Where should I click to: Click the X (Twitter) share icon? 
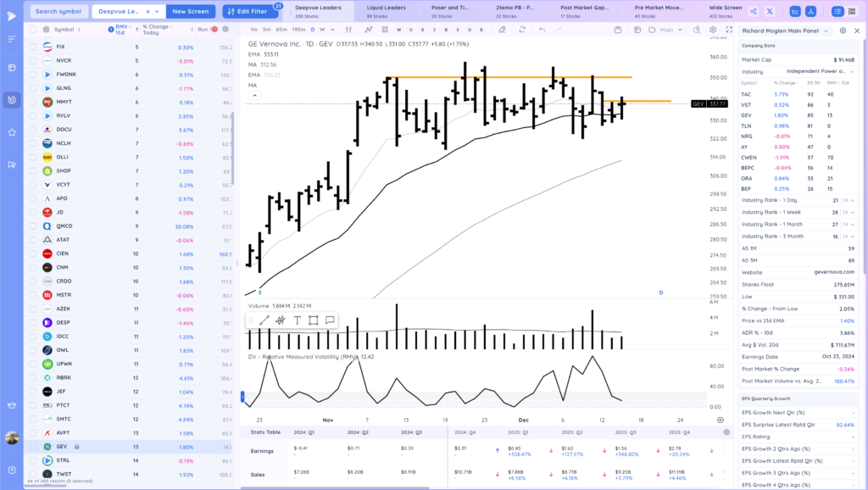point(770,11)
